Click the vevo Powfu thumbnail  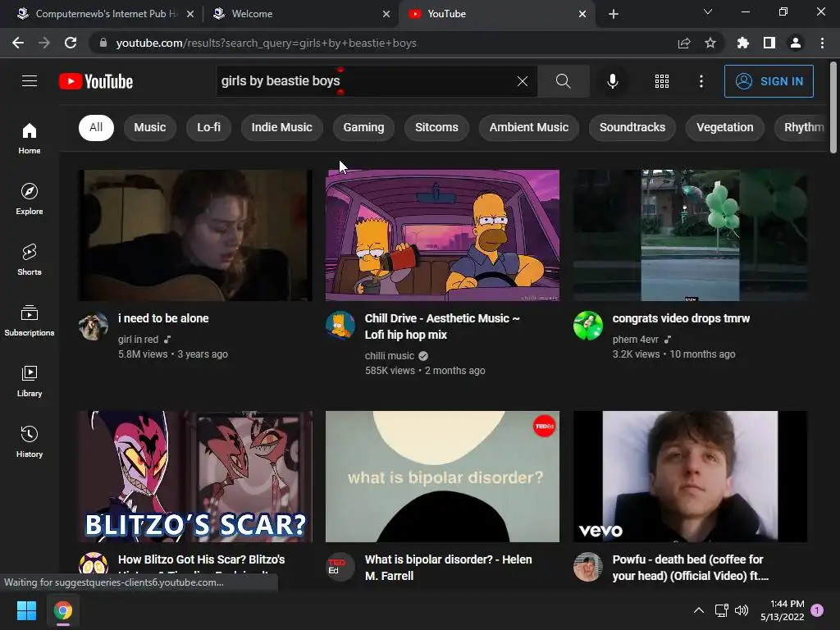click(x=690, y=477)
